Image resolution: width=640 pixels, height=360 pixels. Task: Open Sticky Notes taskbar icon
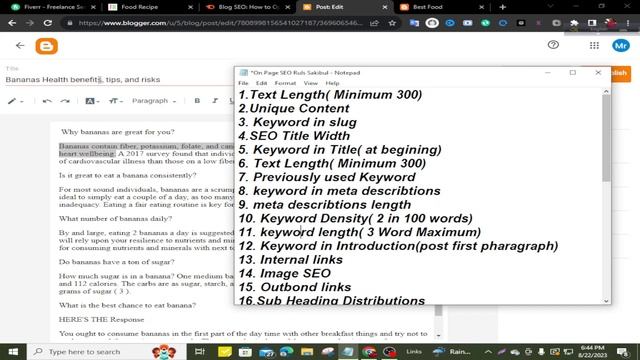pos(224,351)
